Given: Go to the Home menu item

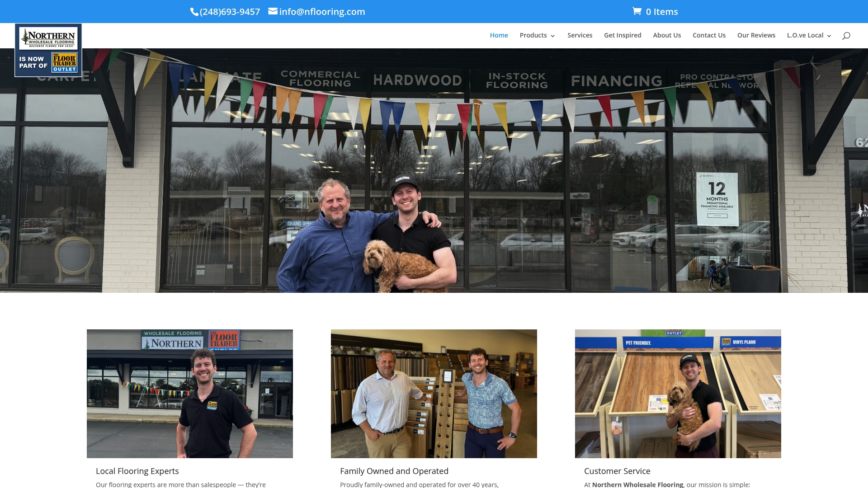Looking at the screenshot, I should 499,35.
